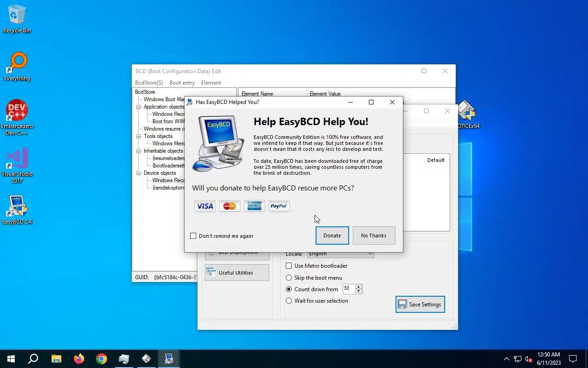Select Count down from radio button
588x368 pixels.
[289, 289]
